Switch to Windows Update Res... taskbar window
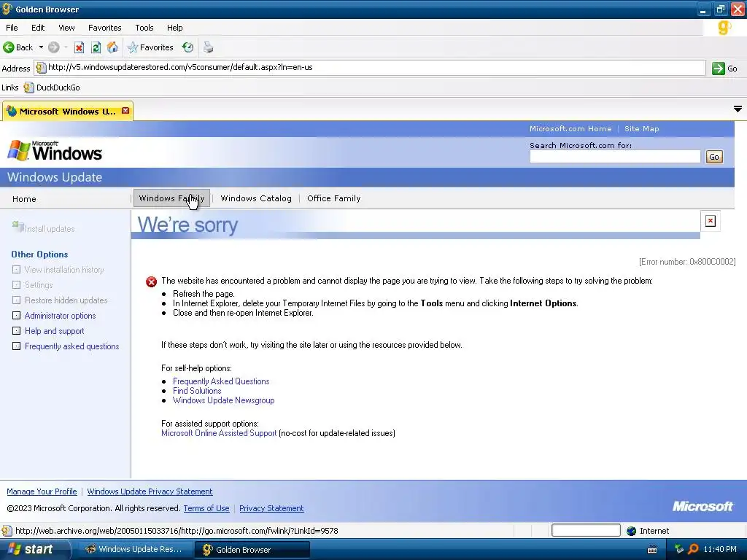747x560 pixels. [134, 549]
